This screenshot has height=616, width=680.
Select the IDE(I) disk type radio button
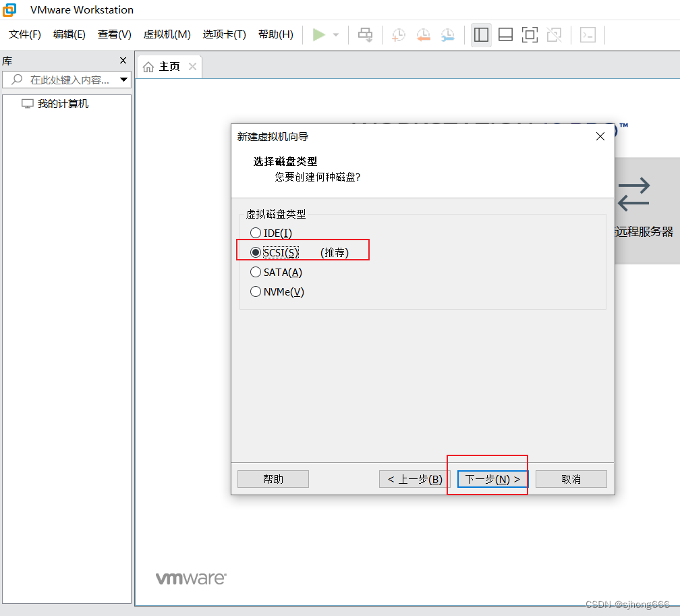(256, 233)
